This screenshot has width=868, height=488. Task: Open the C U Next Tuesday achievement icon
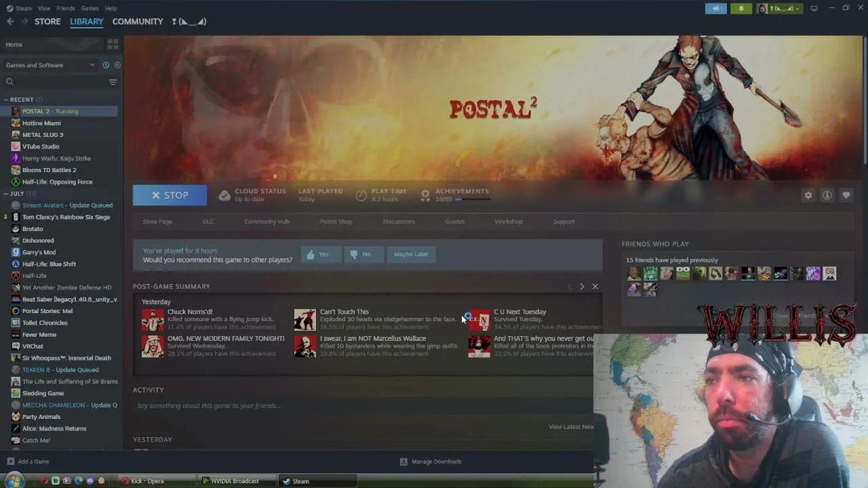(x=479, y=320)
